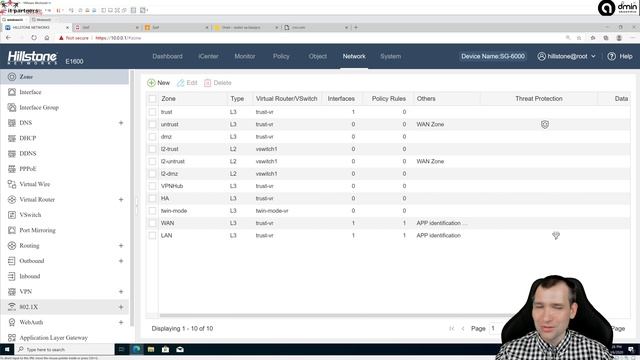This screenshot has width=640, height=360.
Task: Check the untrust zone row
Action: [x=152, y=124]
